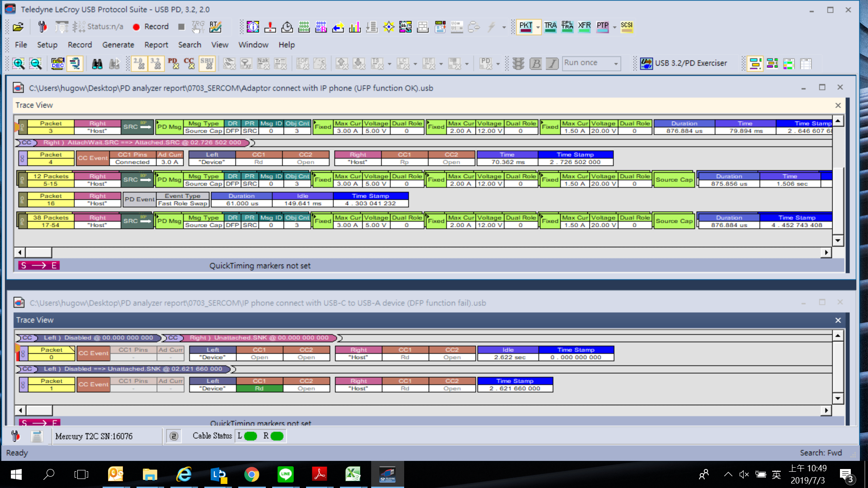This screenshot has width=868, height=488.
Task: Toggle the PKT packet level view
Action: point(526,27)
